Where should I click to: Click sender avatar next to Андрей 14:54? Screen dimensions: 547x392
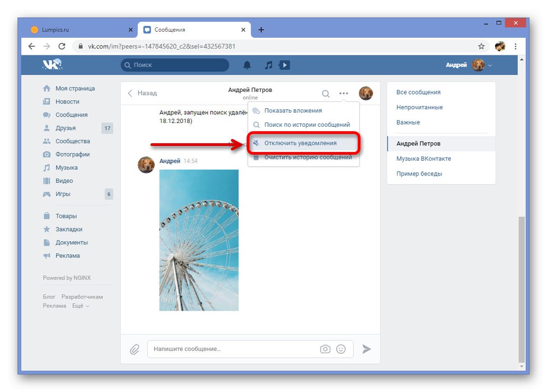(146, 165)
